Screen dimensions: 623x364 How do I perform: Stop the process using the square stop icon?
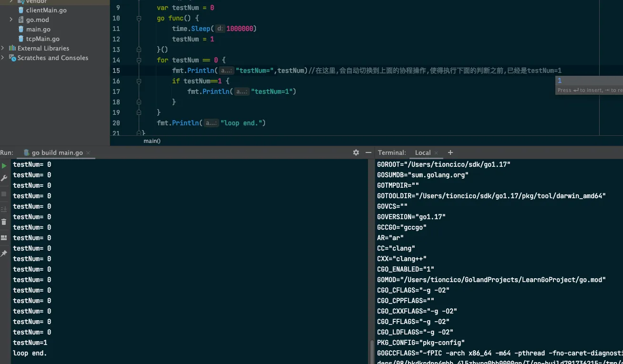(x=4, y=194)
